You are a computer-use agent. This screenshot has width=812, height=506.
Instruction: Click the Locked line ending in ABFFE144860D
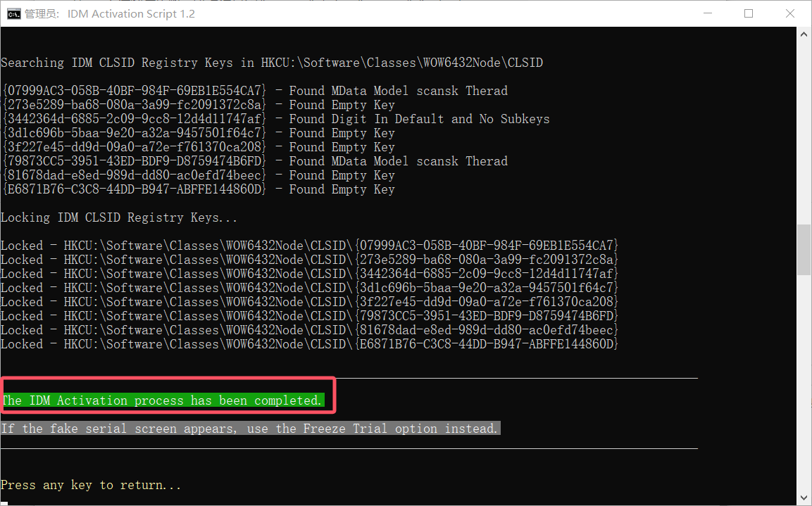[310, 344]
